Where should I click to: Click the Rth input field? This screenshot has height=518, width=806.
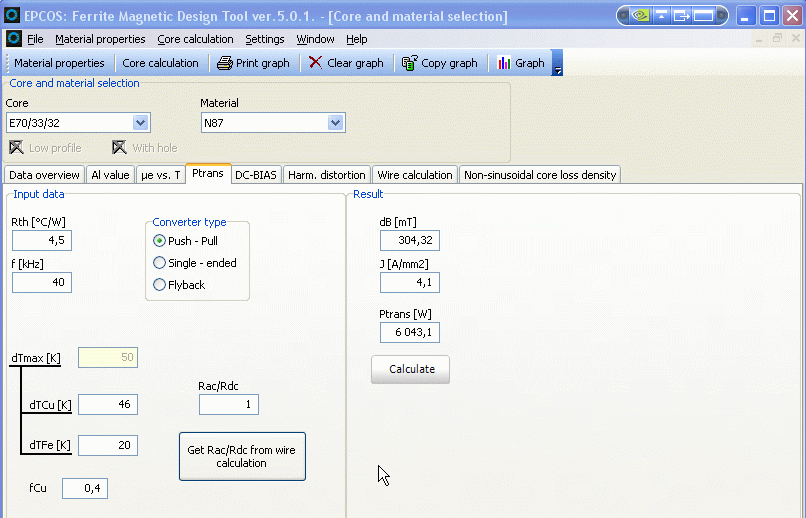[42, 241]
